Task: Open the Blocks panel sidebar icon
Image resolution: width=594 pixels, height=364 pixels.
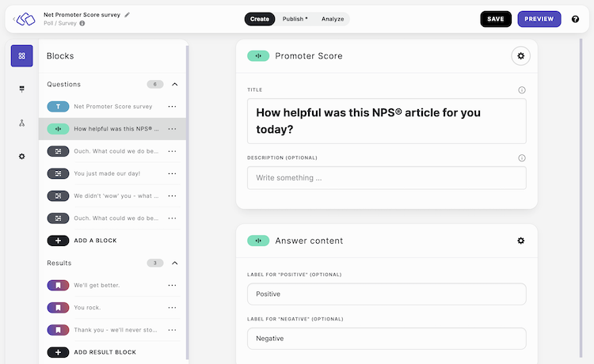Action: pos(22,56)
